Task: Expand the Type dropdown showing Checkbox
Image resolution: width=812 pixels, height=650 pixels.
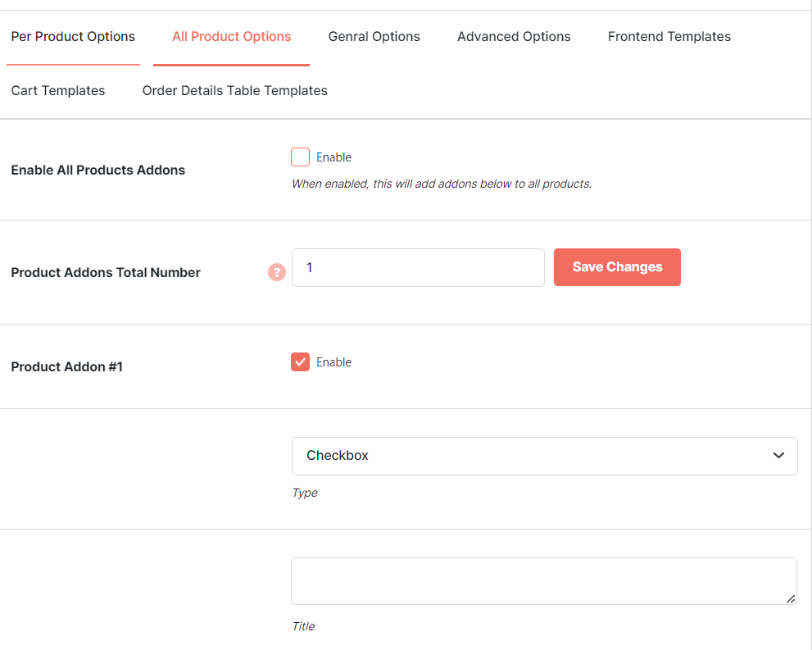Action: [x=544, y=456]
